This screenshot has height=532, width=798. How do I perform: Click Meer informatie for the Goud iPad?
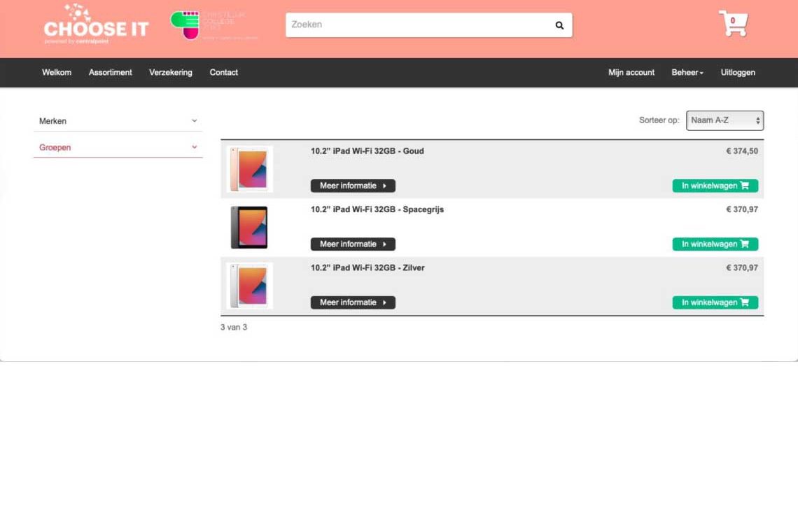[x=353, y=185]
